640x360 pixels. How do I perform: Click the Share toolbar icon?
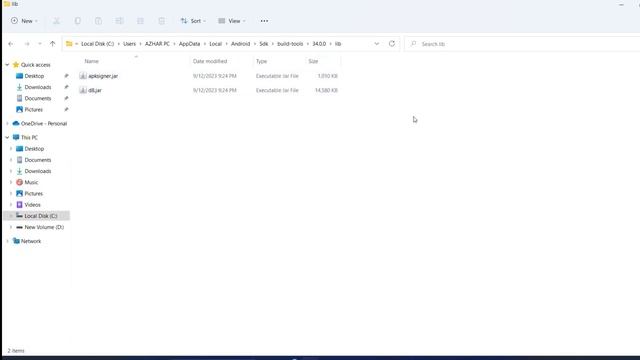[140, 21]
